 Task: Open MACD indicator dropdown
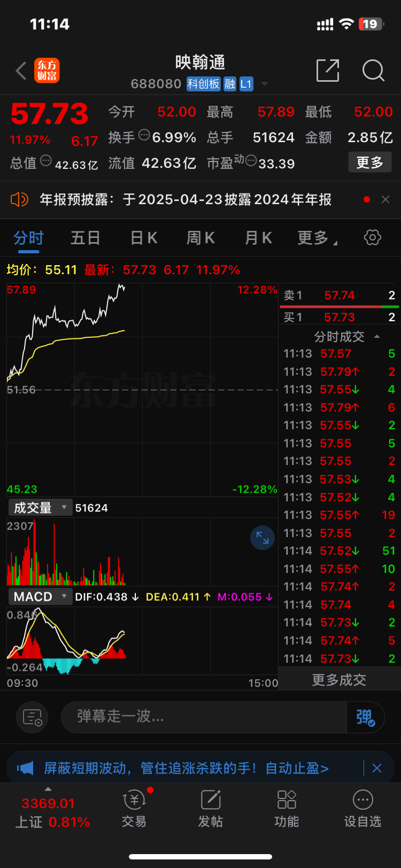click(x=40, y=596)
